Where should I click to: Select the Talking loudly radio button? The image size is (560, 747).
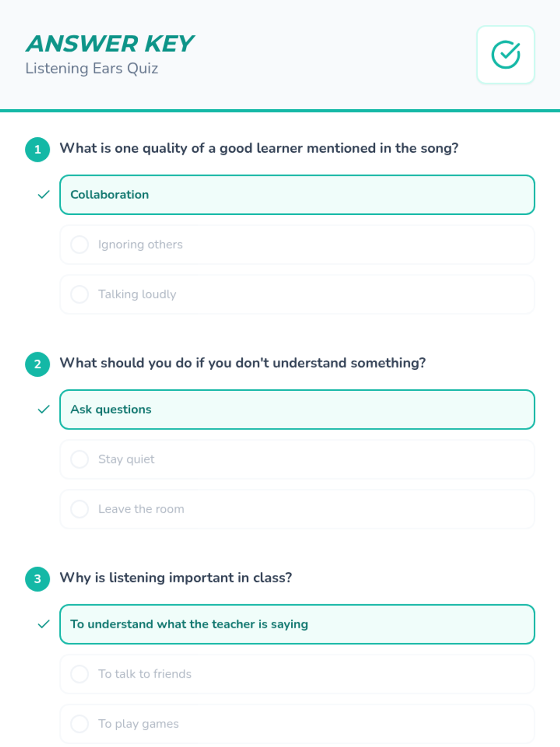tap(79, 294)
